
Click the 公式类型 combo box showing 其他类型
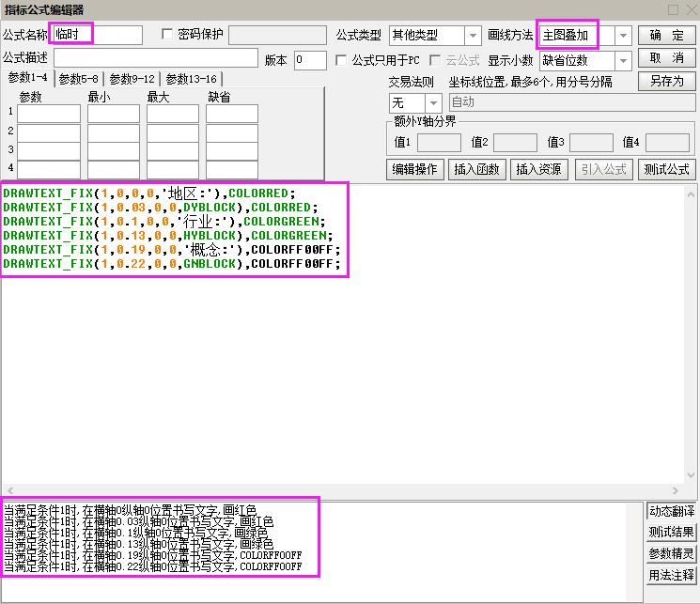point(435,36)
